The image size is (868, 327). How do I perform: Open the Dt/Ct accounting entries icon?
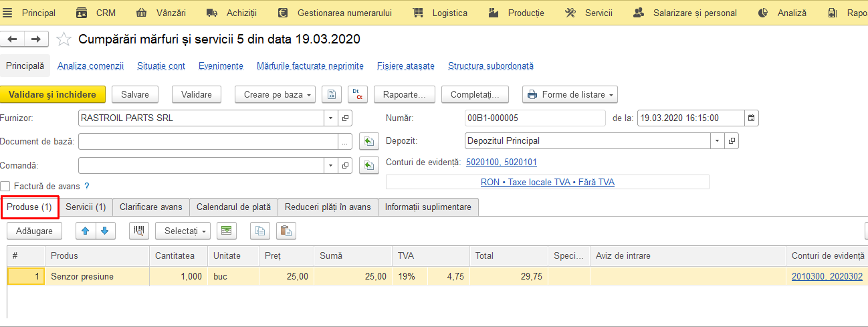point(358,94)
